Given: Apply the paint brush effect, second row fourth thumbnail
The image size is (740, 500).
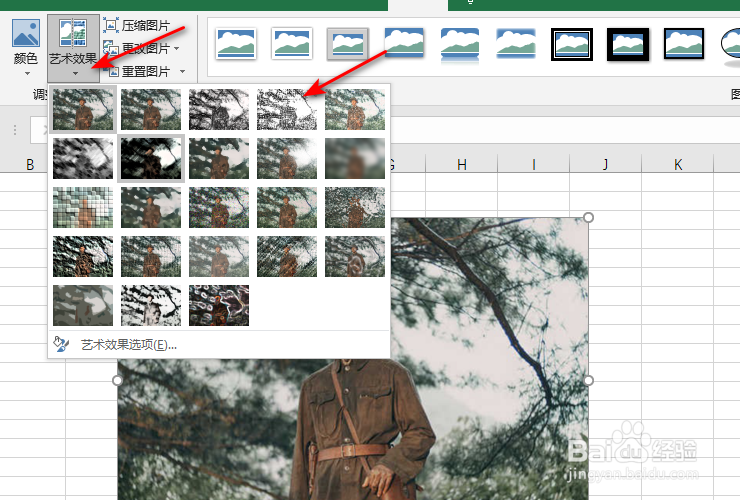Looking at the screenshot, I should point(287,159).
